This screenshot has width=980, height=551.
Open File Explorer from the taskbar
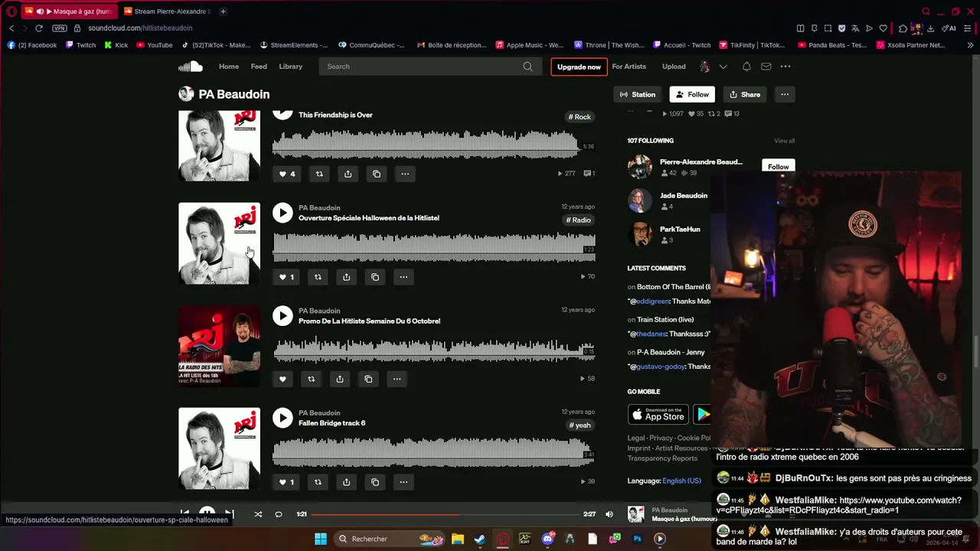coord(457,539)
